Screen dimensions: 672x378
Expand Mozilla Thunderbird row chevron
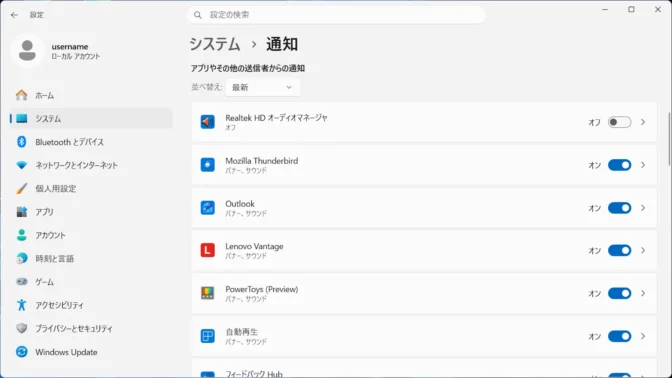(x=643, y=165)
